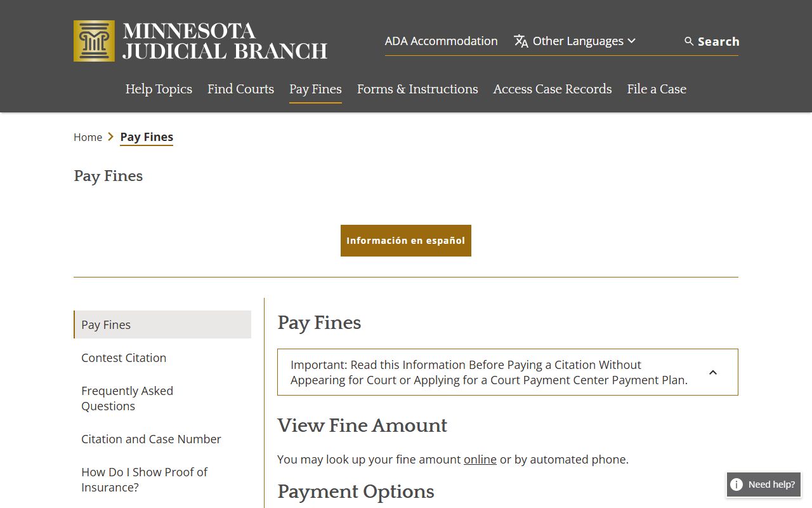Go to Find Courts in navigation
This screenshot has height=508, width=812.
pyautogui.click(x=240, y=89)
